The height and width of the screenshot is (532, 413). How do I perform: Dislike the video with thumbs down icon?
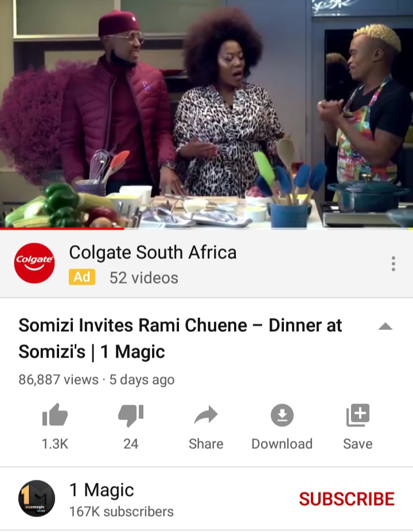tap(131, 415)
